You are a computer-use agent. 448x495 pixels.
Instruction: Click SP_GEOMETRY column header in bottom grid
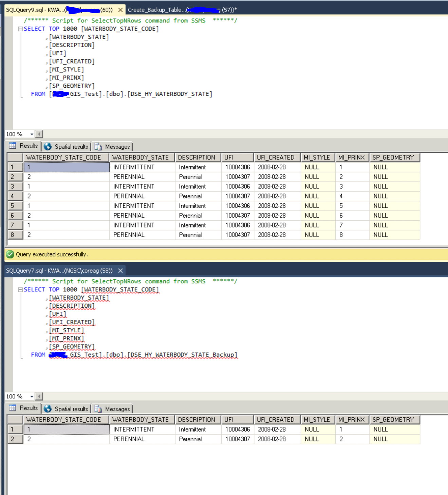click(395, 420)
